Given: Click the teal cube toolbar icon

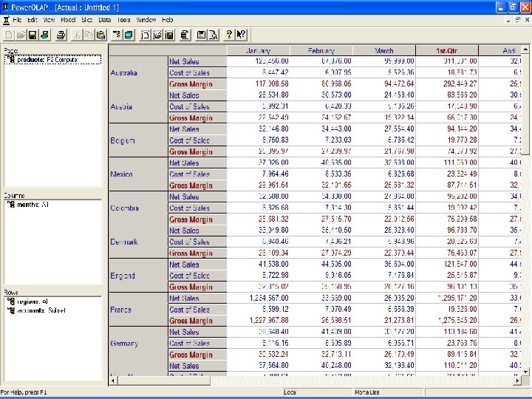Looking at the screenshot, I should tap(129, 35).
